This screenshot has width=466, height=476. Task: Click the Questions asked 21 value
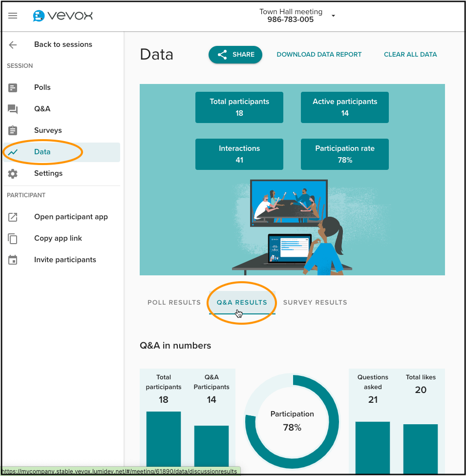click(x=373, y=399)
